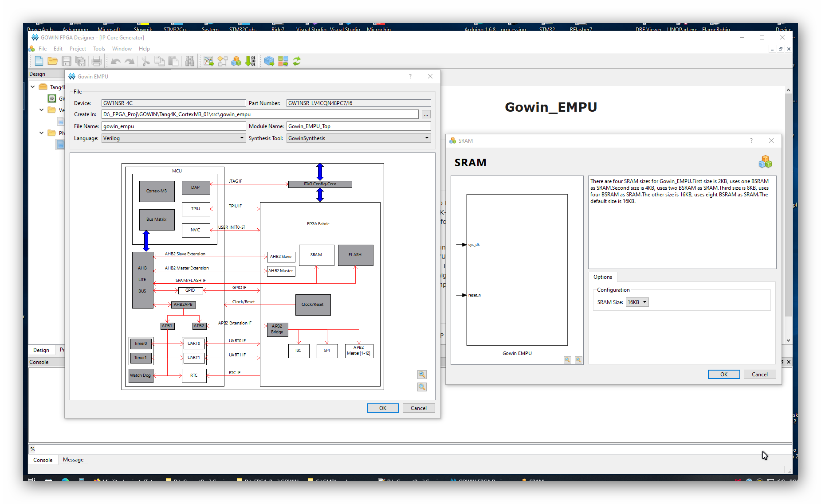The width and height of the screenshot is (821, 504).
Task: Click the Copy icon in toolbar
Action: pyautogui.click(x=159, y=61)
